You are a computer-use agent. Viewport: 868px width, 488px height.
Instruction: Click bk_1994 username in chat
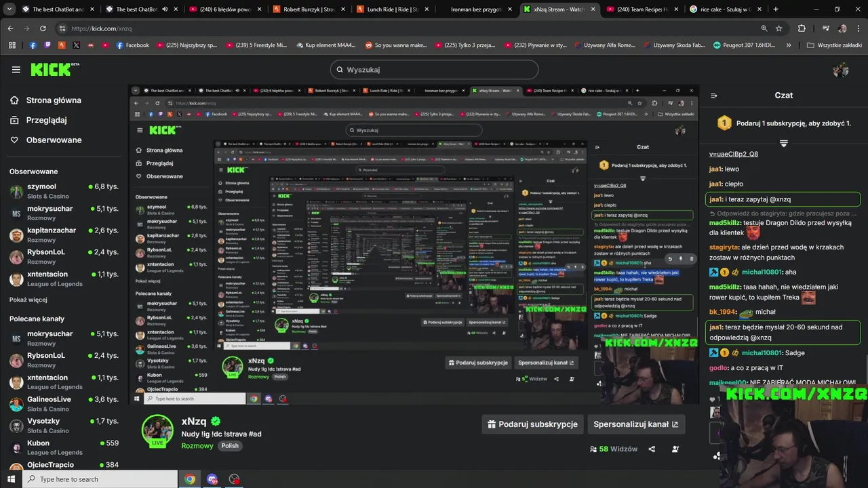(722, 312)
